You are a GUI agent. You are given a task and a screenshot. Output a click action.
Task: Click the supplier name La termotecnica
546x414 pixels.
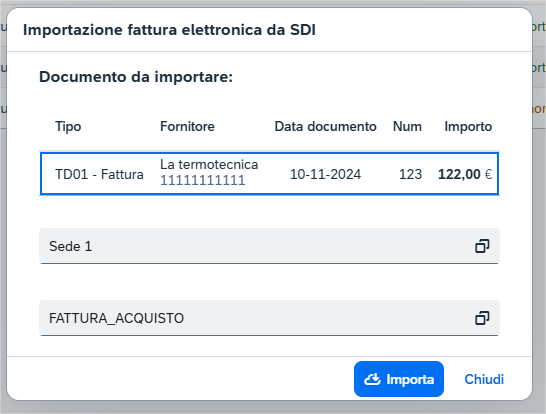pyautogui.click(x=209, y=164)
